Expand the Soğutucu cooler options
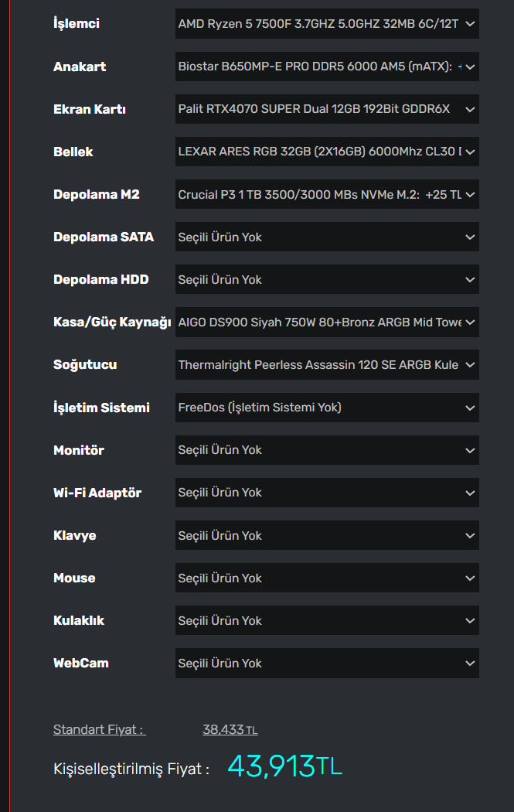Viewport: 514px width, 812px height. tap(327, 365)
